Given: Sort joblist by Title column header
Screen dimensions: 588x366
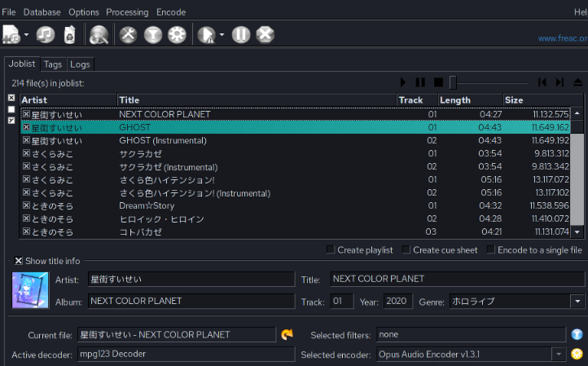Looking at the screenshot, I should click(257, 99).
